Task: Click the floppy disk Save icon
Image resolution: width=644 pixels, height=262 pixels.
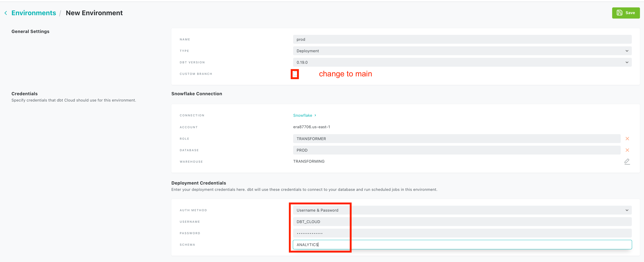Action: point(619,13)
